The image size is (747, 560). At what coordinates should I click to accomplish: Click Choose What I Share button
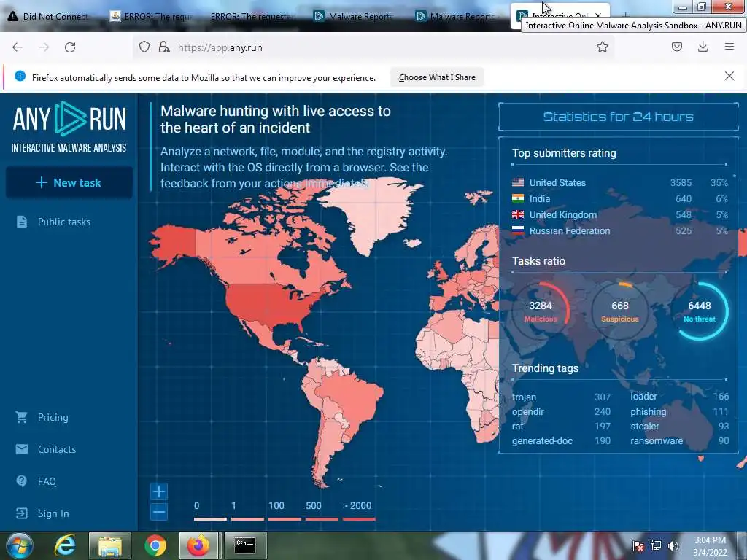[x=437, y=77]
